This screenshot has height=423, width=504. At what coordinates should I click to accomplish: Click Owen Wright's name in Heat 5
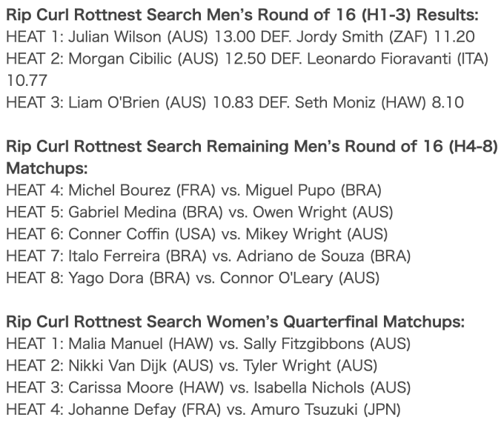pos(299,213)
